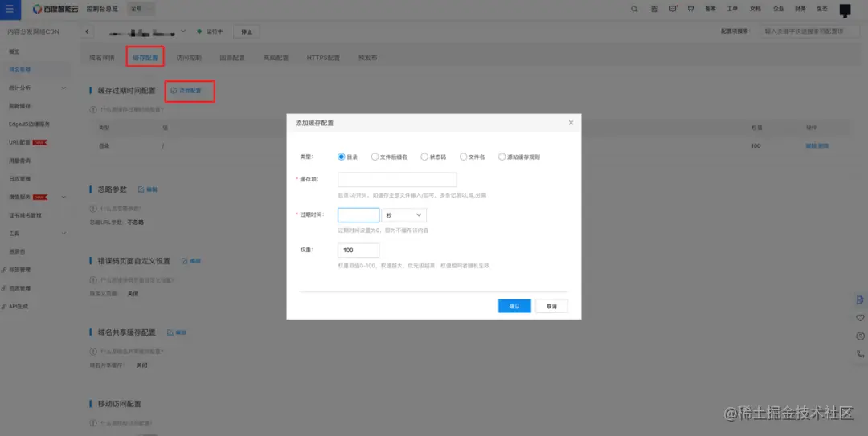Click link icon beside API生成
Screen dimensions: 868x436
pos(4,307)
